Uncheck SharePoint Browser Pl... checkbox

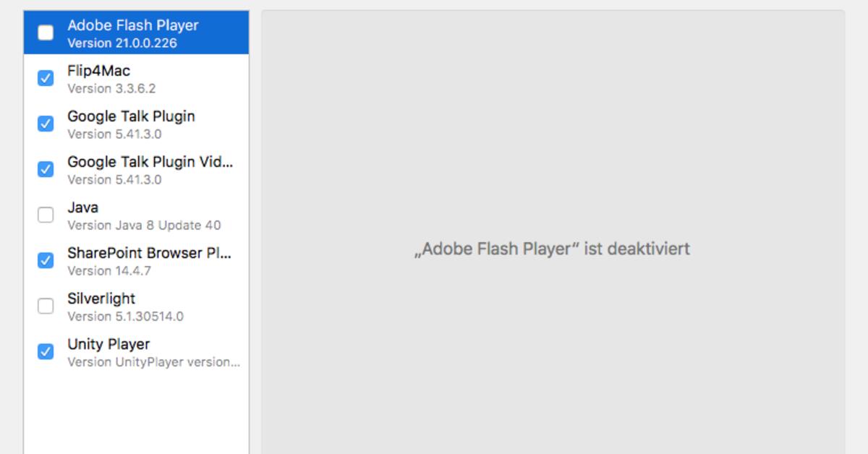pyautogui.click(x=46, y=260)
